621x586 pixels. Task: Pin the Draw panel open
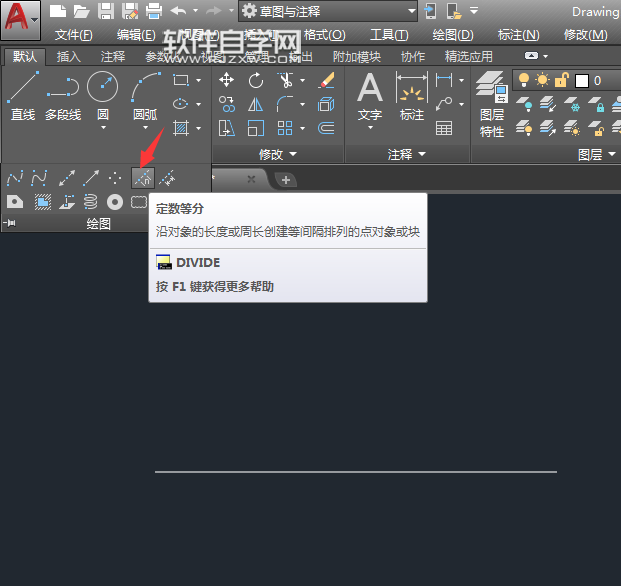[x=10, y=223]
